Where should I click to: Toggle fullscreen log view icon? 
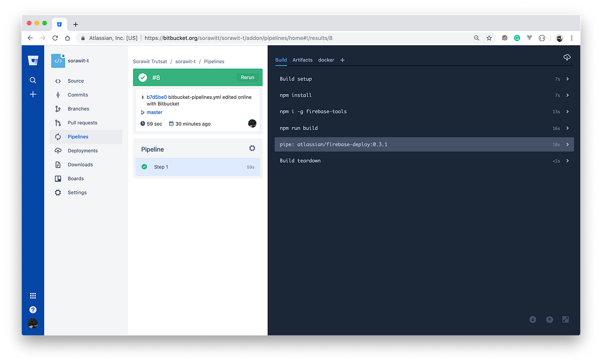pyautogui.click(x=565, y=319)
